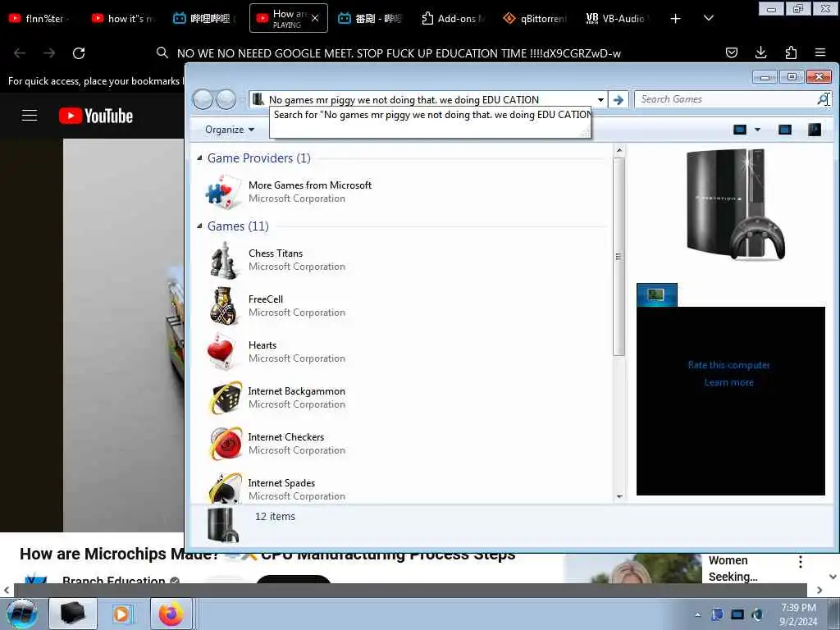Click games list scroll down arrow
Screen dimensions: 840x630
click(x=619, y=496)
